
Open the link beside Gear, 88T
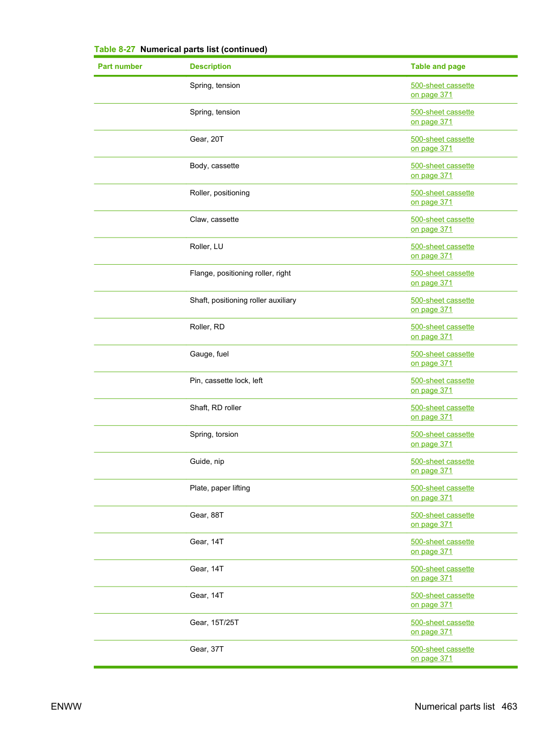coord(442,520)
